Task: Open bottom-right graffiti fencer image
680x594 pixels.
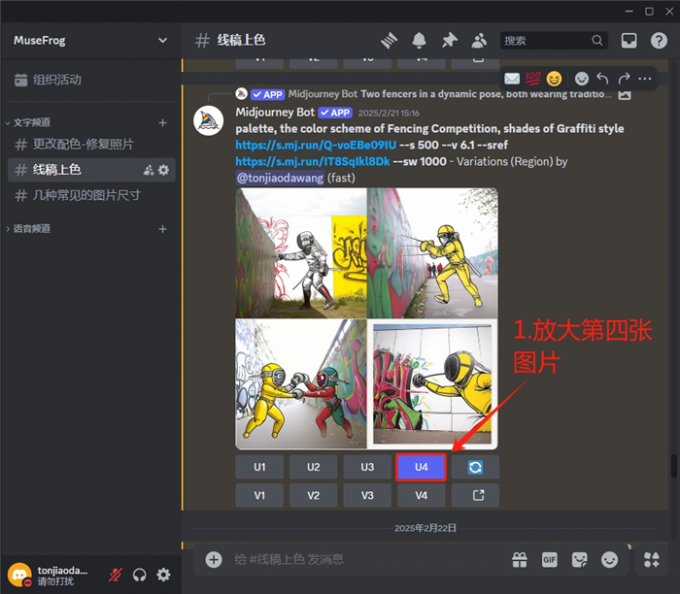Action: (x=432, y=384)
